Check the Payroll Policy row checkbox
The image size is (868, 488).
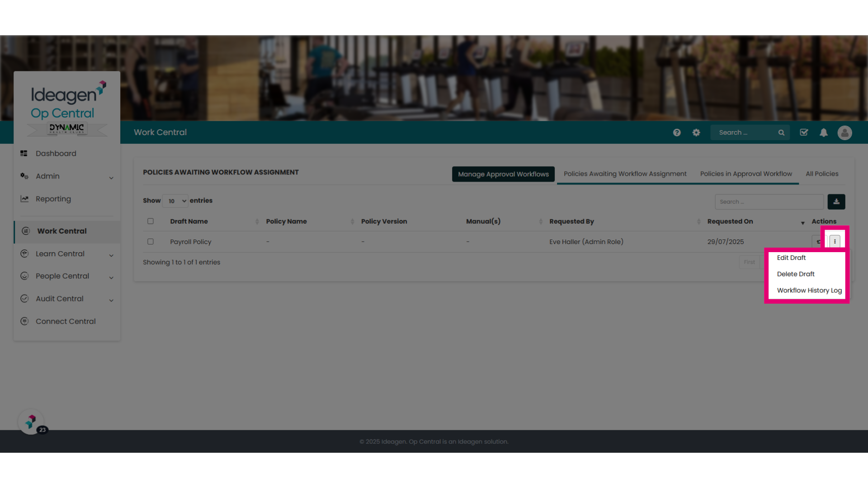(151, 241)
